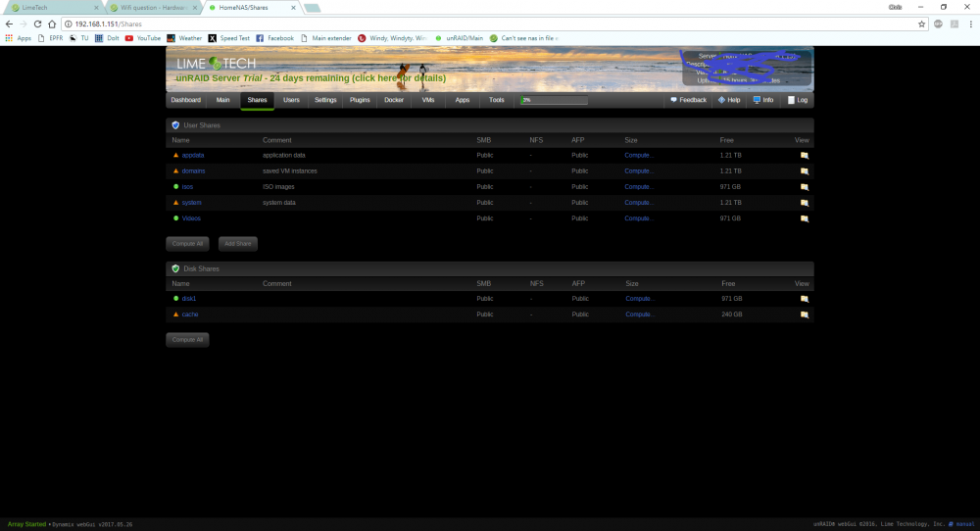Open the system share link
Image resolution: width=980 pixels, height=531 pixels.
click(x=192, y=203)
